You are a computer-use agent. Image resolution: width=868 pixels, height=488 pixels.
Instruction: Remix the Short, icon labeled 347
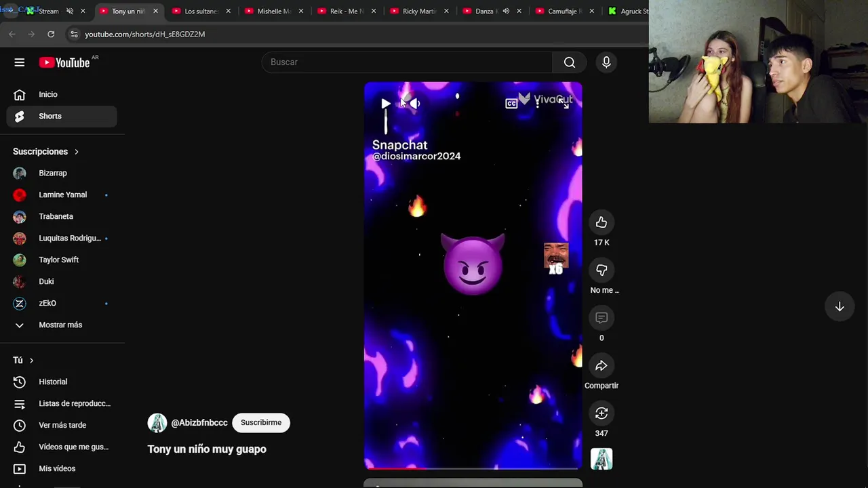click(601, 413)
